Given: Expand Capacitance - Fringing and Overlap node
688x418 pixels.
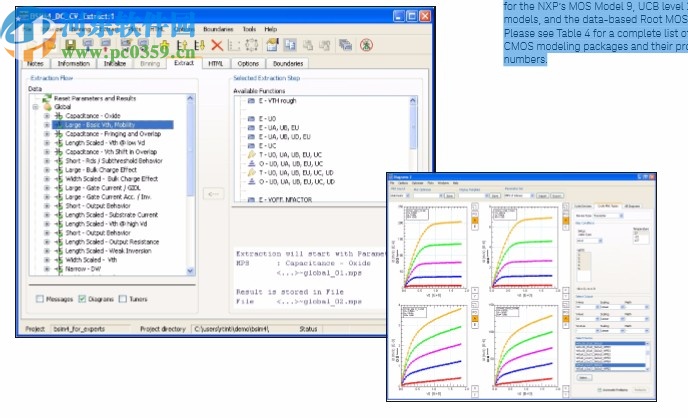Looking at the screenshot, I should point(47,134).
